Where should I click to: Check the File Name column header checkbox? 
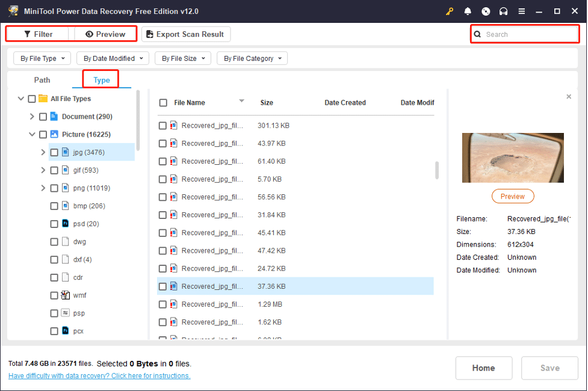(x=162, y=102)
